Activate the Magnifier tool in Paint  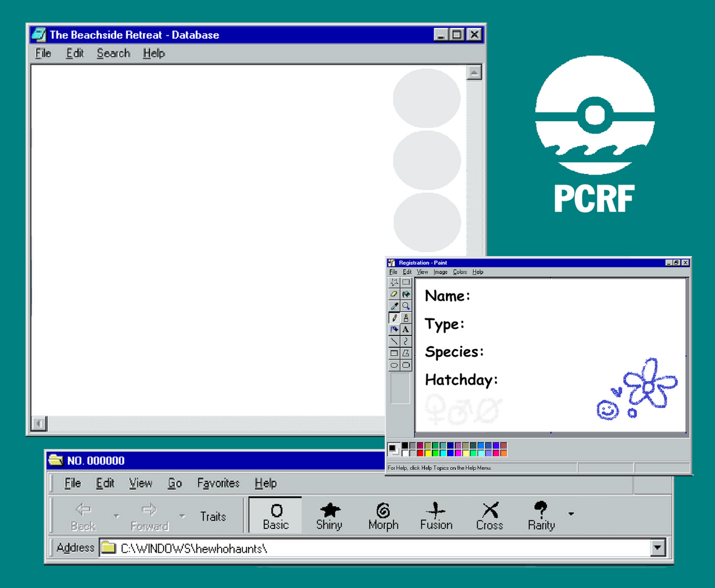[406, 306]
